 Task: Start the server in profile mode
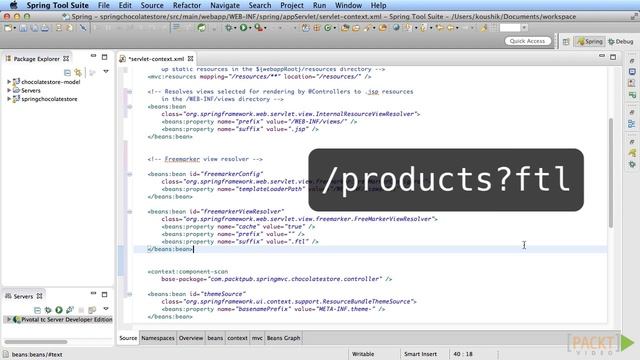70,310
